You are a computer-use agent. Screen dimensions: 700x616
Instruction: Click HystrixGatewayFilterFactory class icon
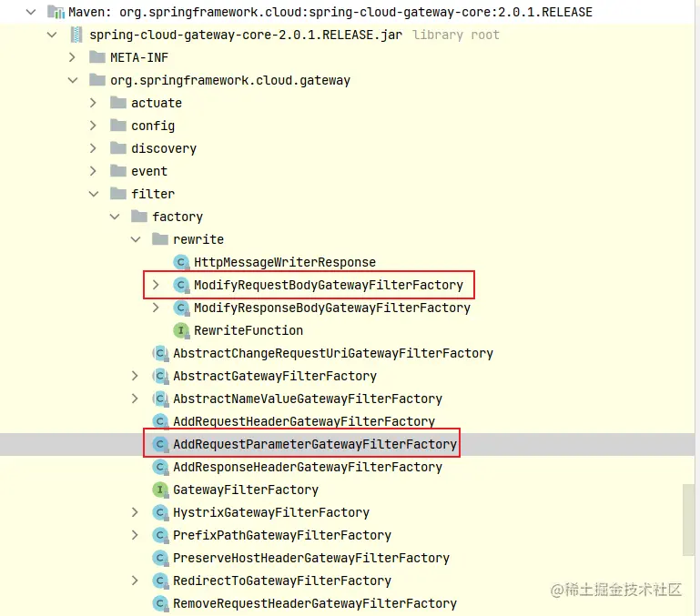pyautogui.click(x=160, y=512)
